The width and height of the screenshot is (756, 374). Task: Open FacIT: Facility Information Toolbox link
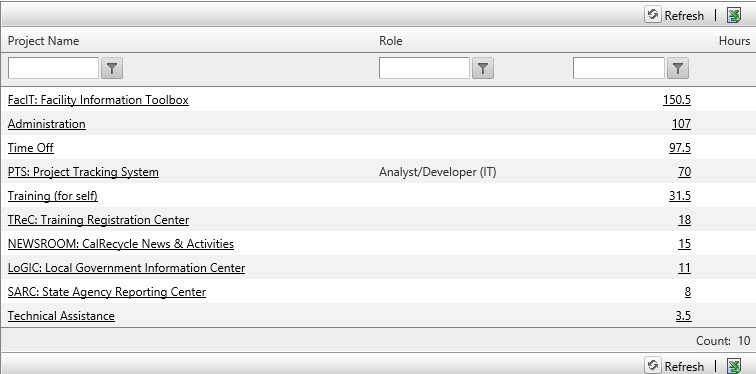(98, 100)
